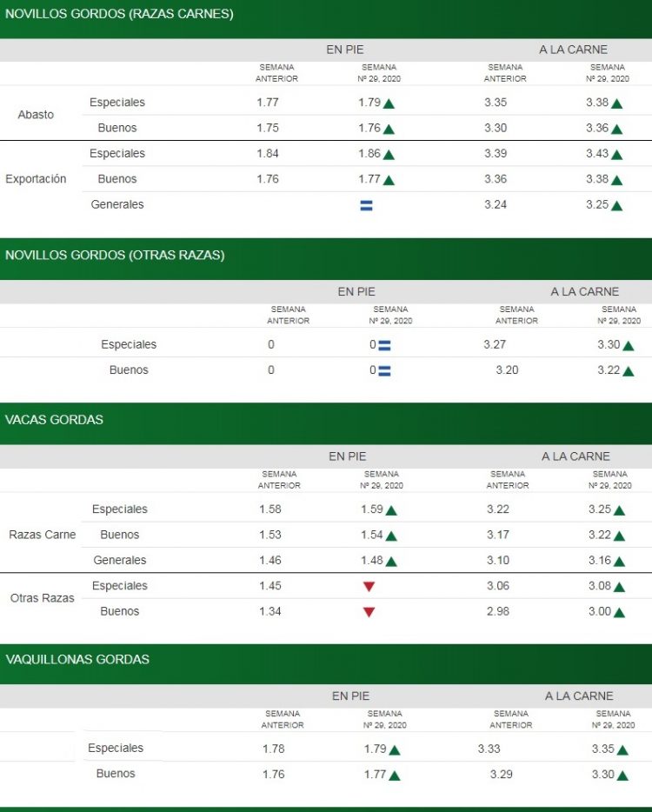
Task: Click the 1.84 previous week value
Action: 268,154
